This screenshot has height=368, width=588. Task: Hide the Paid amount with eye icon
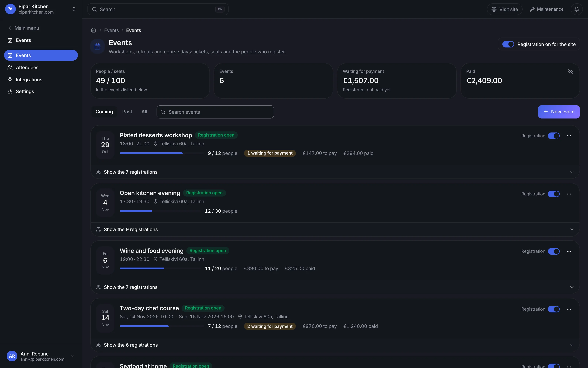pos(570,71)
